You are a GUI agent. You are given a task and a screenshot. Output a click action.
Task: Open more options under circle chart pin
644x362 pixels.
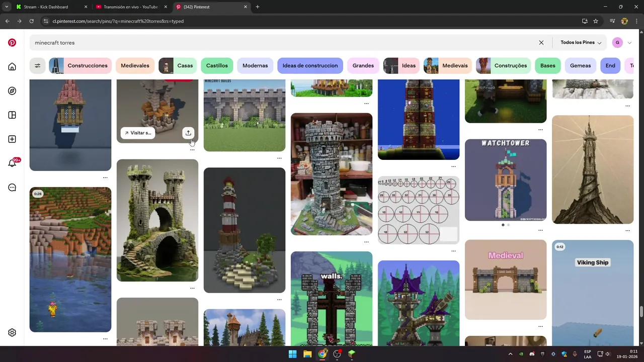tap(453, 250)
